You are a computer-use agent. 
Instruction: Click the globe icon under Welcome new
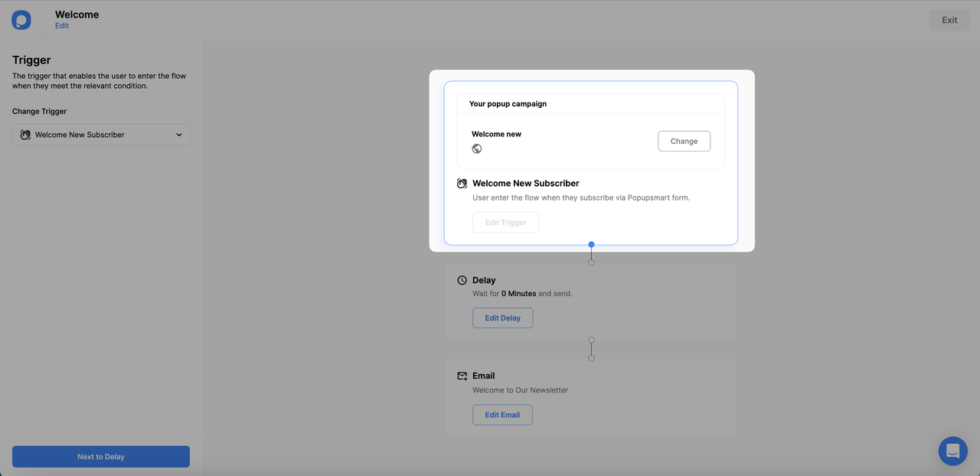click(477, 148)
